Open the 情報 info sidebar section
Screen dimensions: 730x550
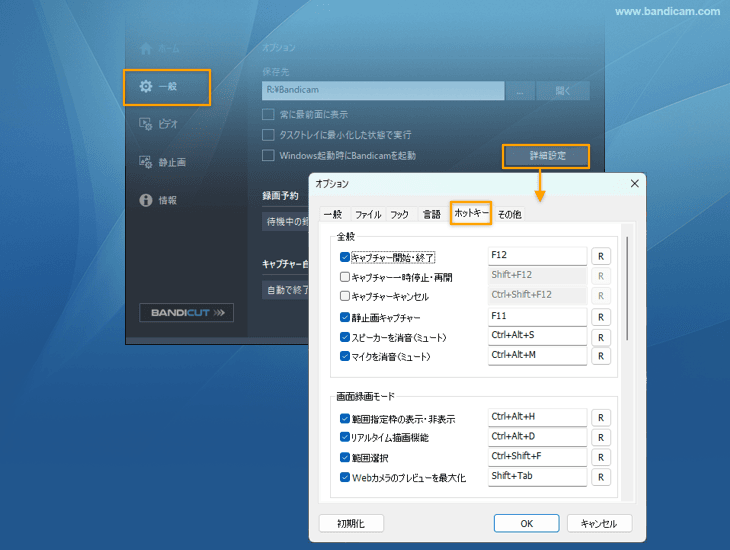(158, 200)
